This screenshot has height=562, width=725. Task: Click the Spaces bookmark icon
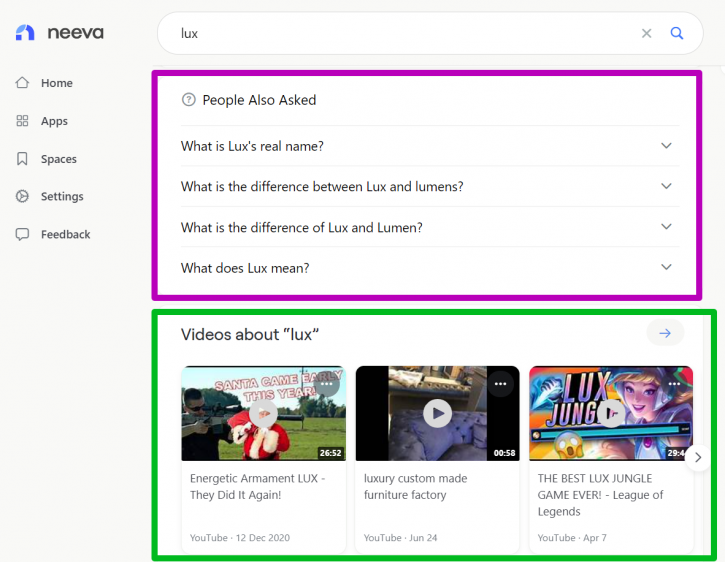tap(22, 159)
